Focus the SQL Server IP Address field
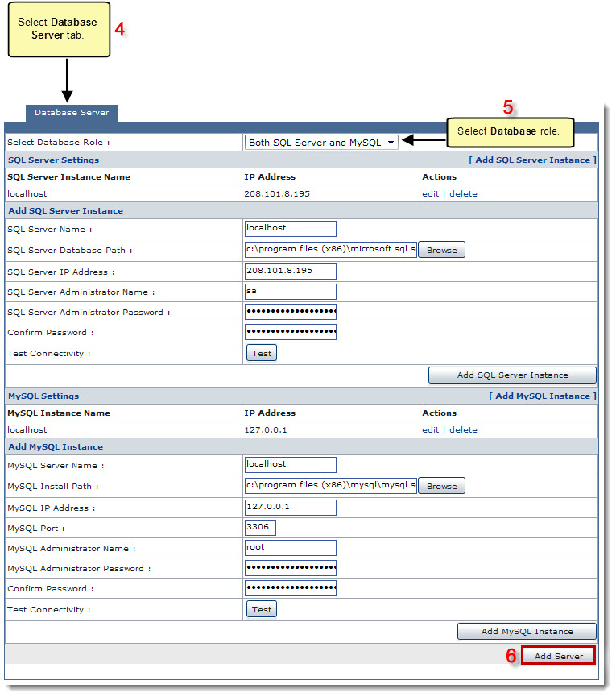This screenshot has height=697, width=616. tap(291, 272)
